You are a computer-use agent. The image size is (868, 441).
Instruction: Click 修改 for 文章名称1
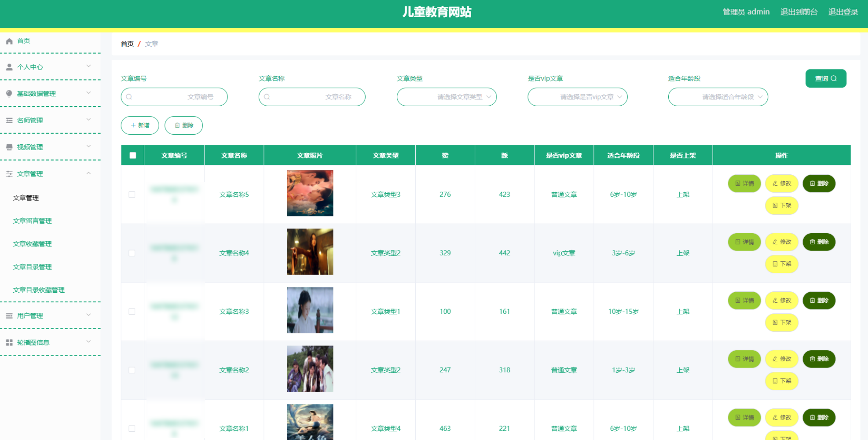[782, 418]
